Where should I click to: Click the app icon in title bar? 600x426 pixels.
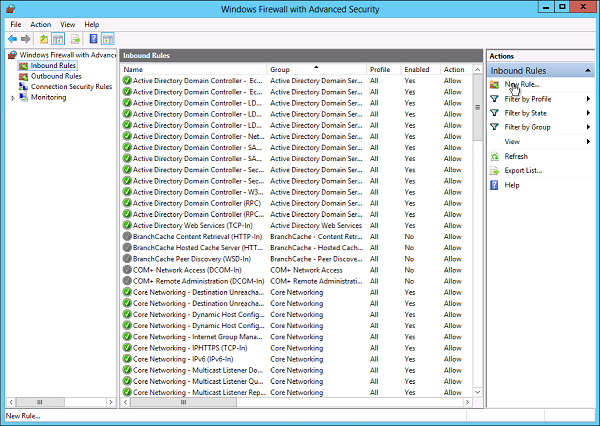[x=11, y=8]
